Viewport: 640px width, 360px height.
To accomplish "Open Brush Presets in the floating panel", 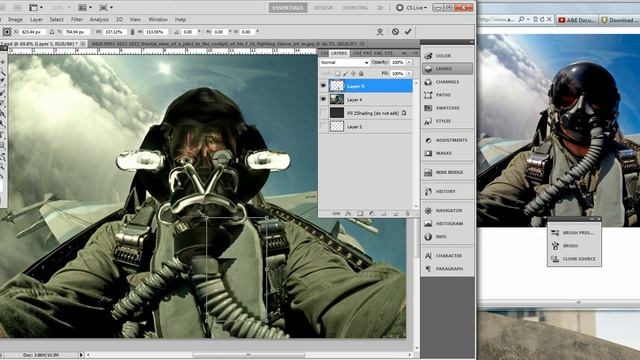I will (x=574, y=232).
